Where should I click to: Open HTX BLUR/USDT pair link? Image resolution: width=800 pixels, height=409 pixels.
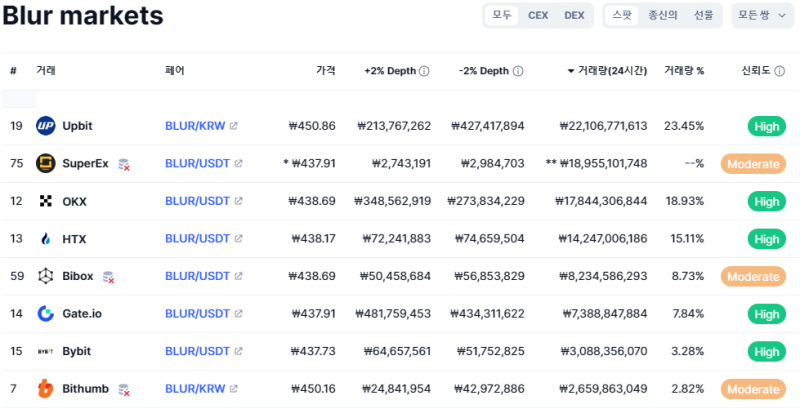[197, 239]
